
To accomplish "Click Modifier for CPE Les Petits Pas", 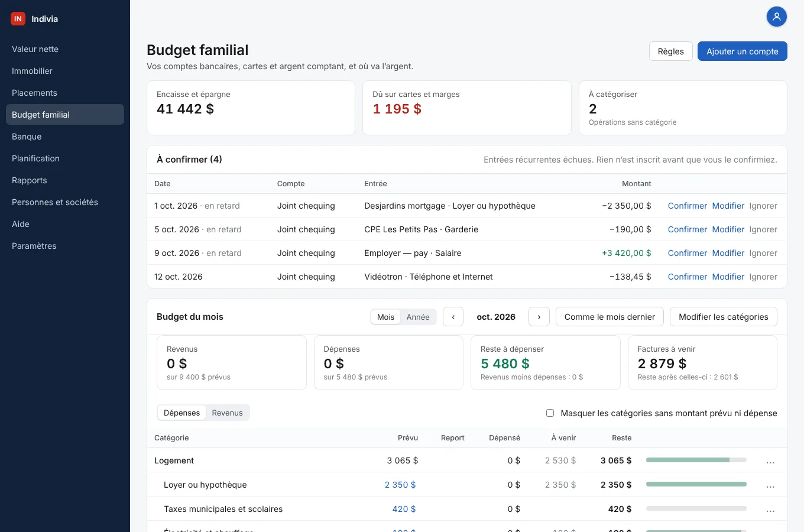I will [x=728, y=229].
